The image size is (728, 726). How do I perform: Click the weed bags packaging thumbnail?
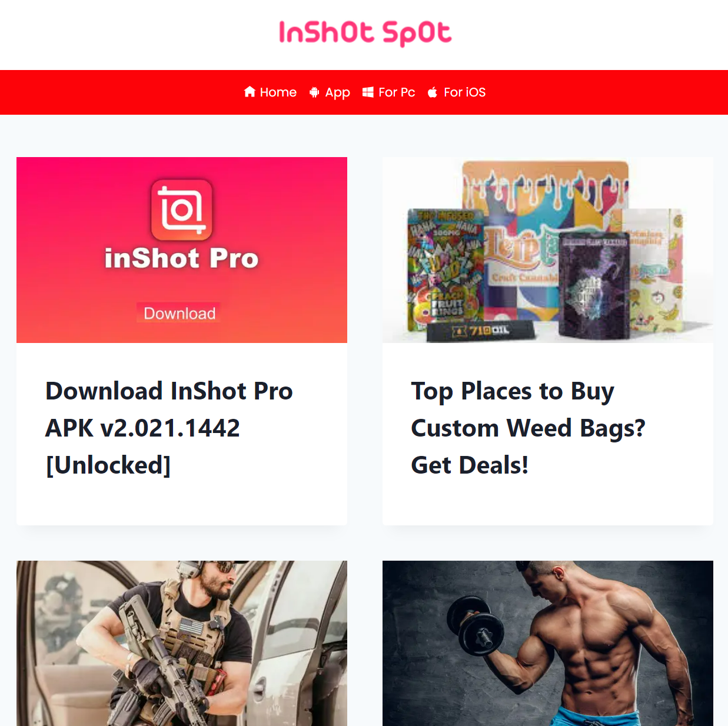[548, 250]
